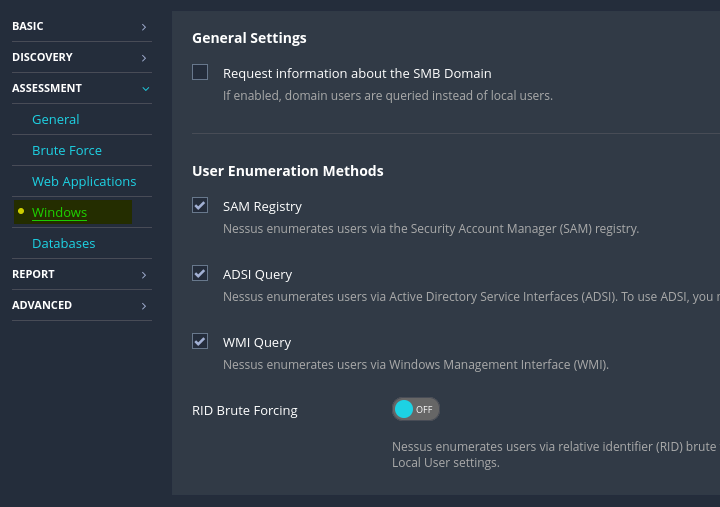Select the Windows assessment page
The image size is (720, 507).
(x=59, y=212)
